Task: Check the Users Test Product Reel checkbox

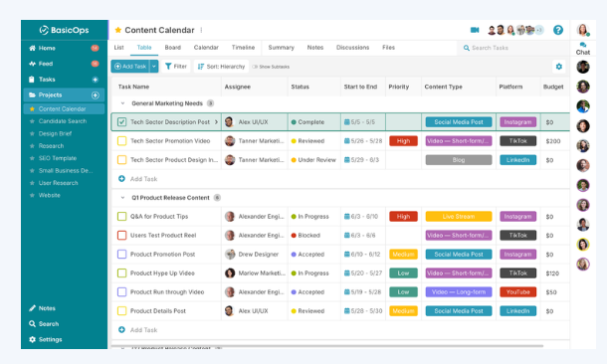Action: pos(121,235)
